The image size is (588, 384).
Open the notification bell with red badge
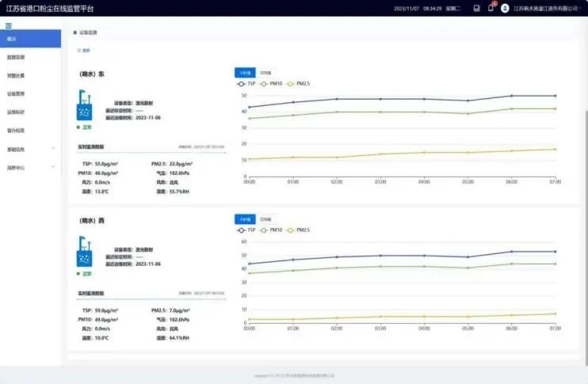click(491, 8)
